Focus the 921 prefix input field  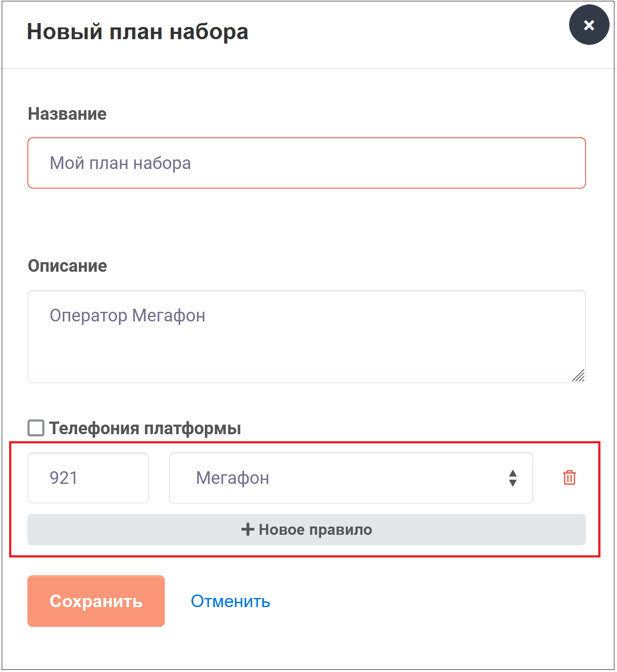88,478
